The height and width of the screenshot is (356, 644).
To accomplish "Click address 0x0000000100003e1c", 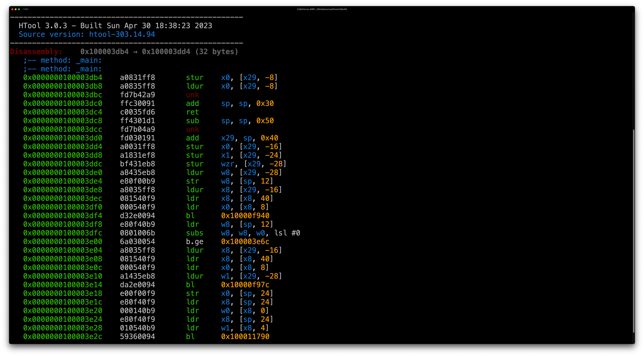I will coord(63,302).
